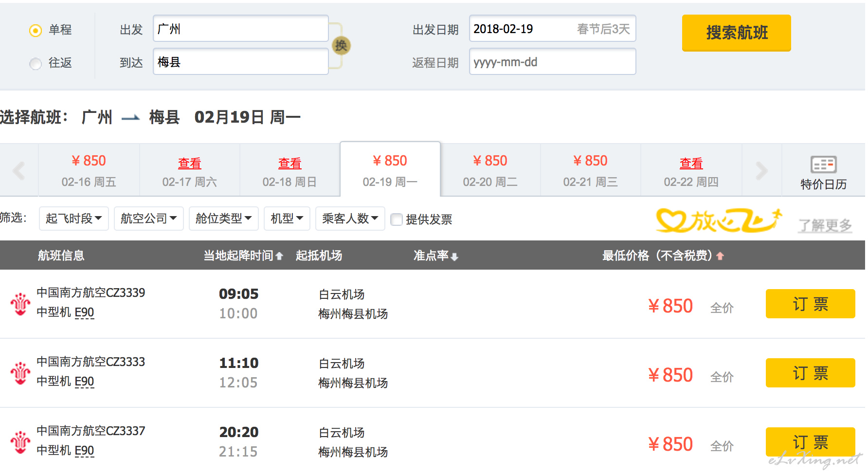Screen dimensions: 868x476
Task: Sort by 最低价格 arrow
Action: (720, 256)
